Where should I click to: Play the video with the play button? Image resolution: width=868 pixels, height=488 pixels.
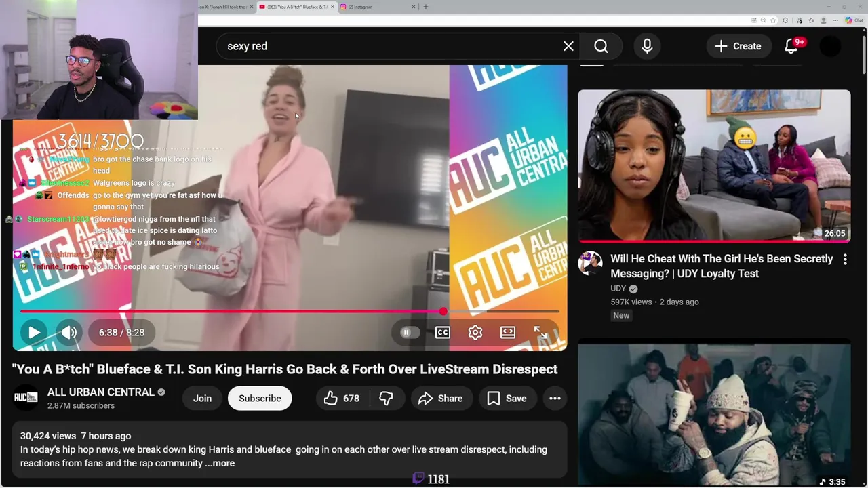[x=33, y=333]
